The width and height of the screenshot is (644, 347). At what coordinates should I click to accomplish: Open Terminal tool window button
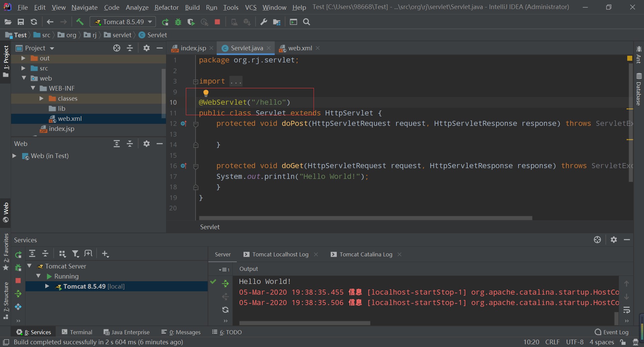77,332
